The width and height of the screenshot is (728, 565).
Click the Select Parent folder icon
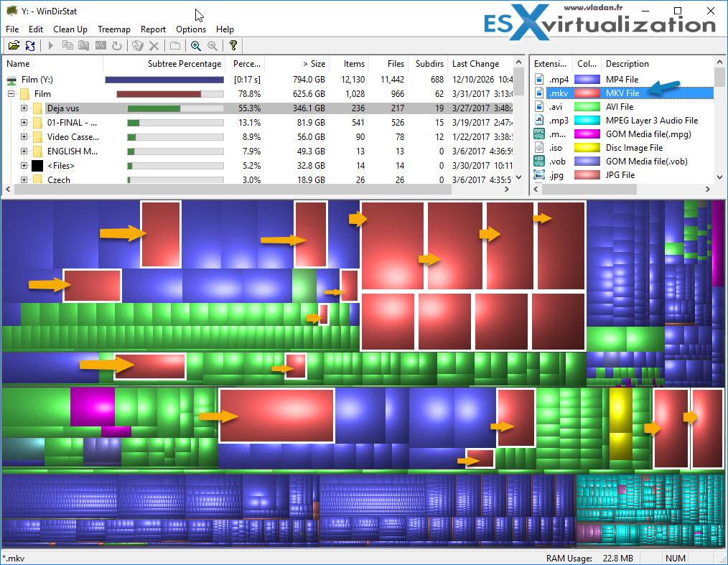click(175, 45)
